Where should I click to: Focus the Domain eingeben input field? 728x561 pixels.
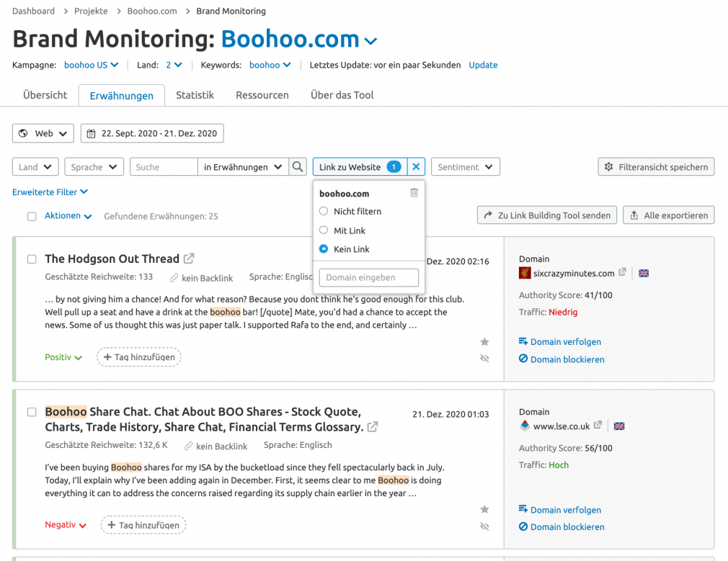click(369, 277)
